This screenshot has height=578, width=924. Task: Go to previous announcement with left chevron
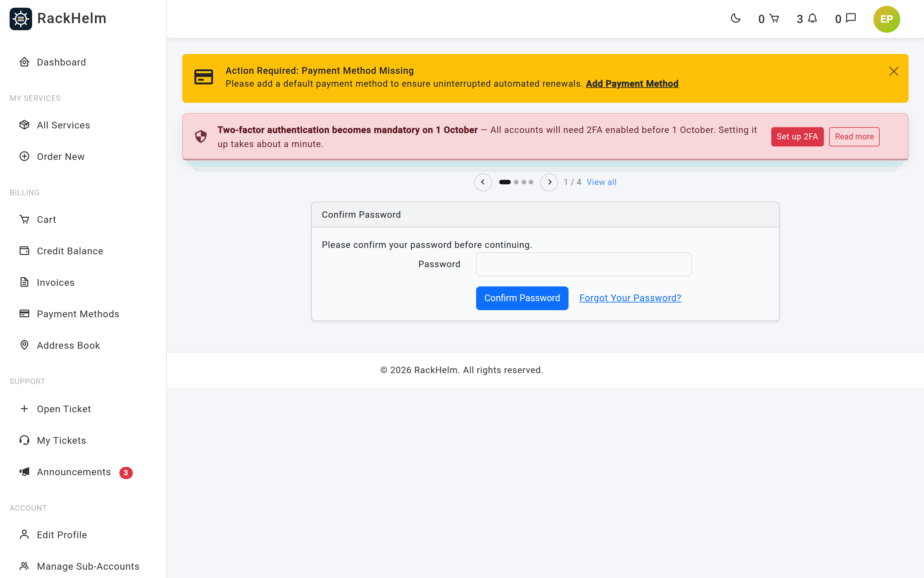(x=483, y=182)
